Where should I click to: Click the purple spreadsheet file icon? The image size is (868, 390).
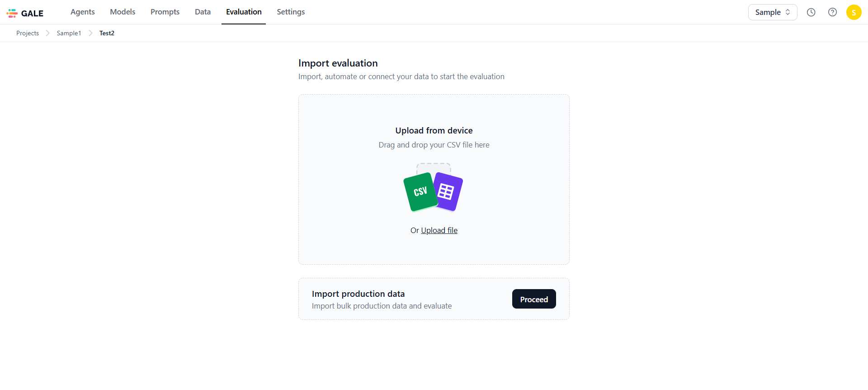[448, 192]
